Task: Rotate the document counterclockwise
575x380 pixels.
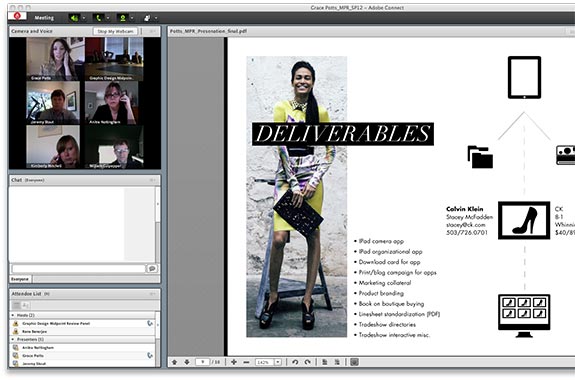Action: pos(295,362)
